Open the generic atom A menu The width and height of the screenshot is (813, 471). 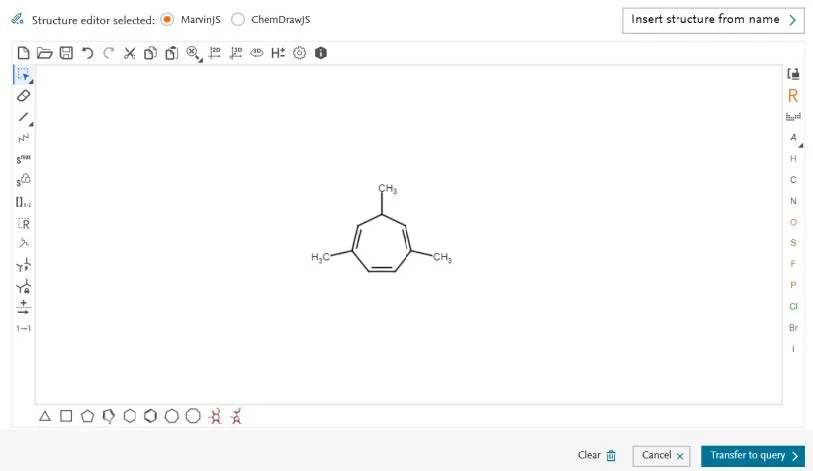(794, 138)
